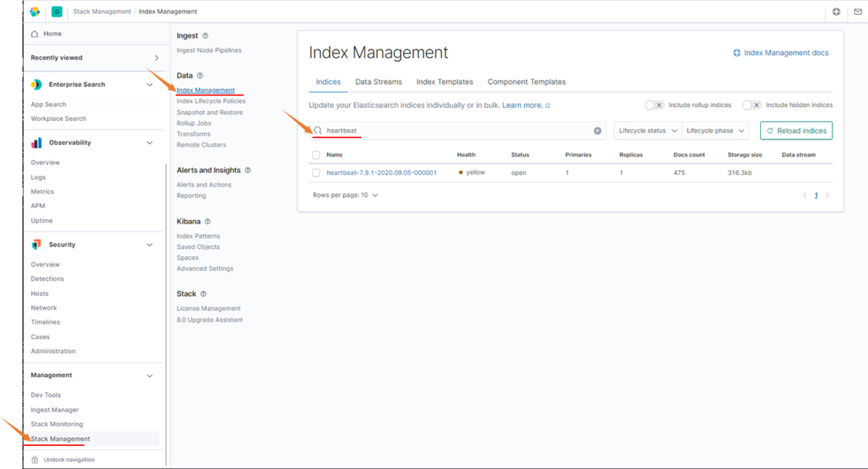Screen dimensions: 868x469
Task: Open Rollup Jobs
Action: point(194,123)
